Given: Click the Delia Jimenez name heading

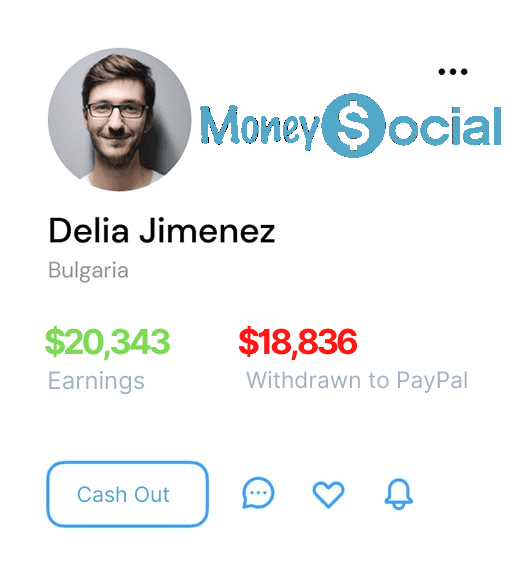Looking at the screenshot, I should pos(161,231).
